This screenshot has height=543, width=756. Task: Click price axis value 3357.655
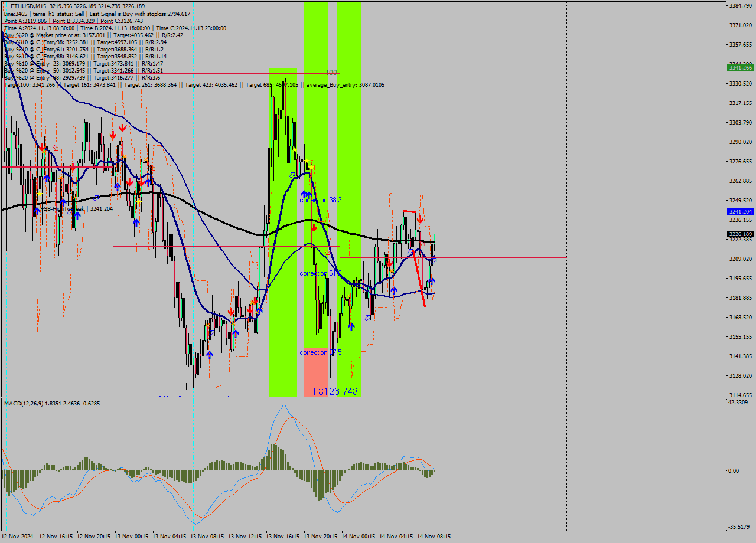[x=740, y=44]
